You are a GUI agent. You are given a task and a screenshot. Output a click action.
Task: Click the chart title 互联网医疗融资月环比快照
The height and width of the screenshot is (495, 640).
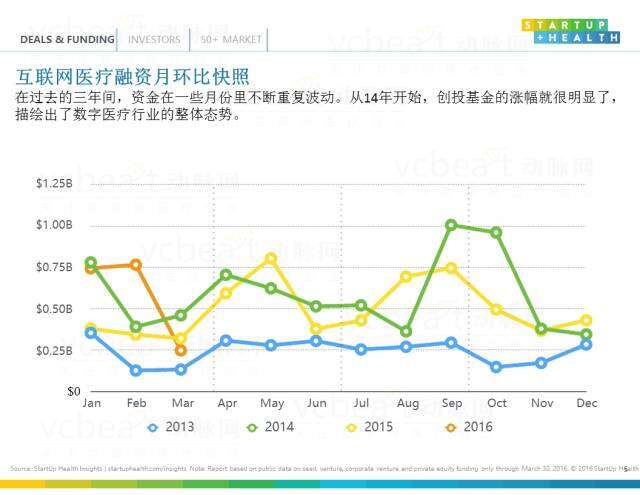click(x=133, y=77)
